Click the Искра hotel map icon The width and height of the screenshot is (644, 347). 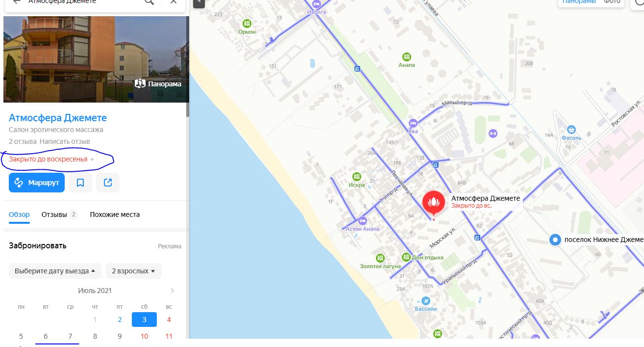coord(357,177)
